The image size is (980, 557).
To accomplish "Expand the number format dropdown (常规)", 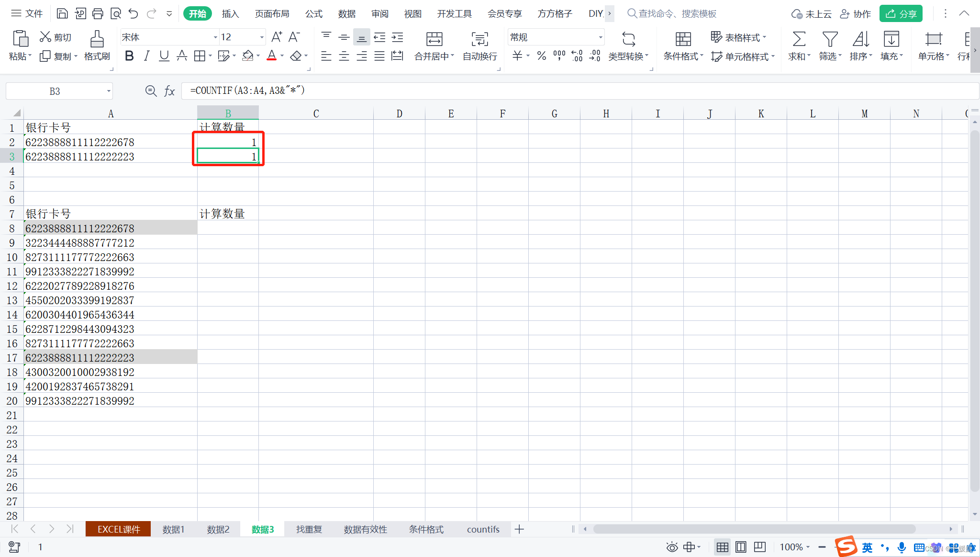I will [600, 37].
